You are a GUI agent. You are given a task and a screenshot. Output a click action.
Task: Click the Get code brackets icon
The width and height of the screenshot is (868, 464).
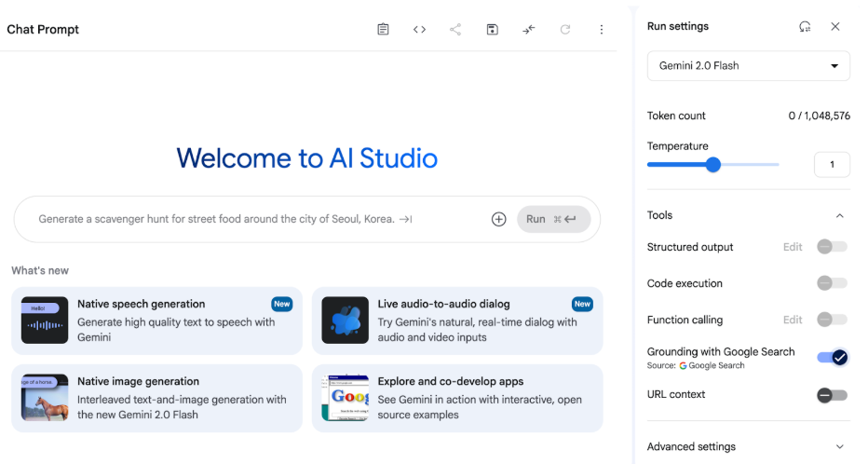click(x=420, y=29)
